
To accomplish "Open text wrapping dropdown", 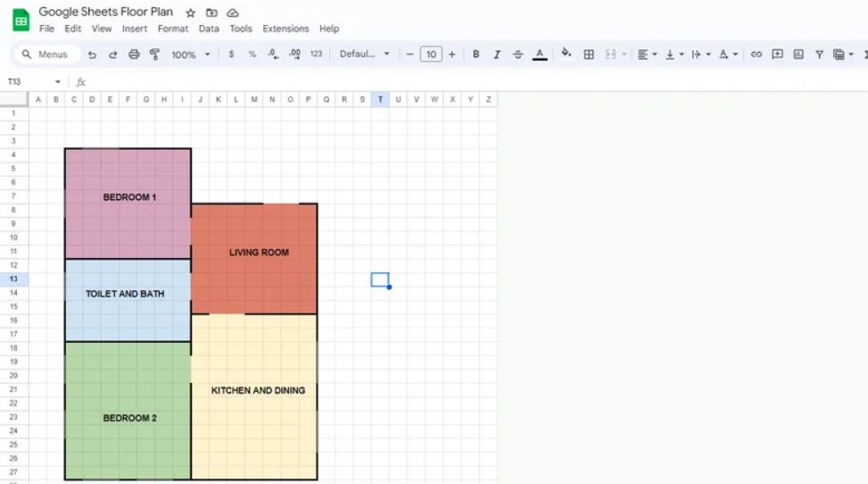I will pyautogui.click(x=701, y=54).
